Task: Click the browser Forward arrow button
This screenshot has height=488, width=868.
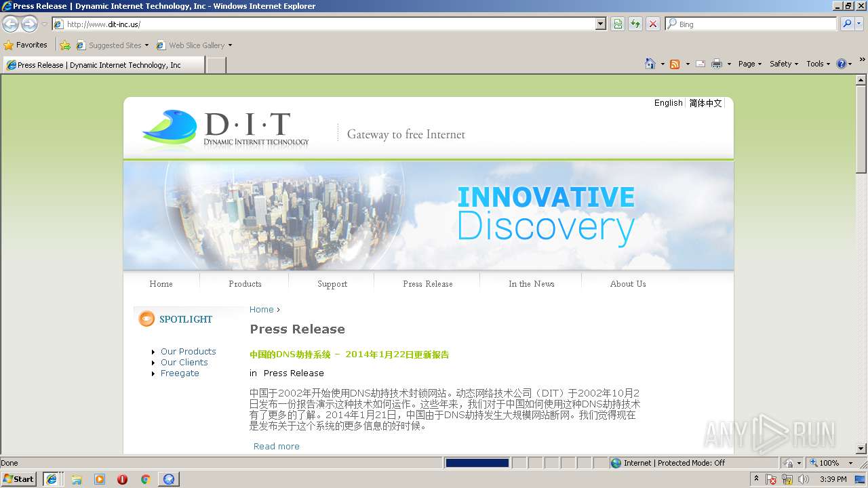Action: 29,24
